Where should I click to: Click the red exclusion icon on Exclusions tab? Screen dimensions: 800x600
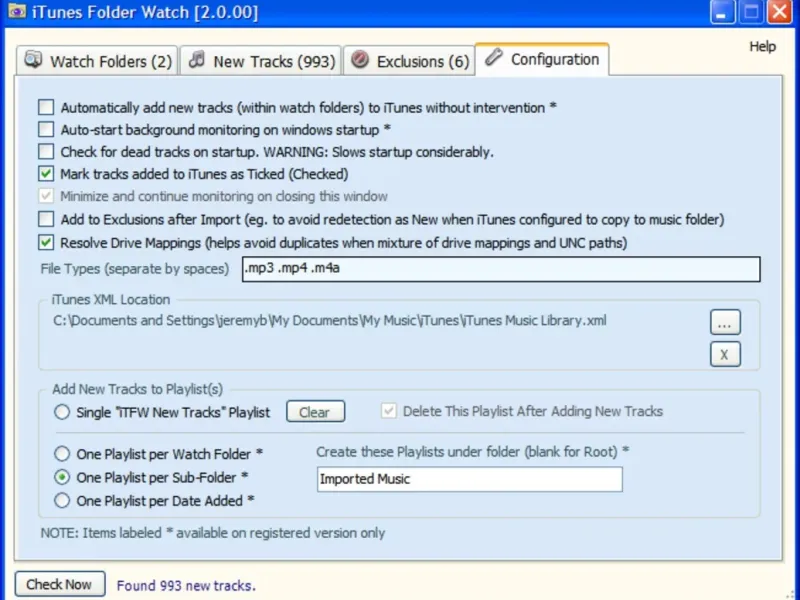pyautogui.click(x=360, y=59)
